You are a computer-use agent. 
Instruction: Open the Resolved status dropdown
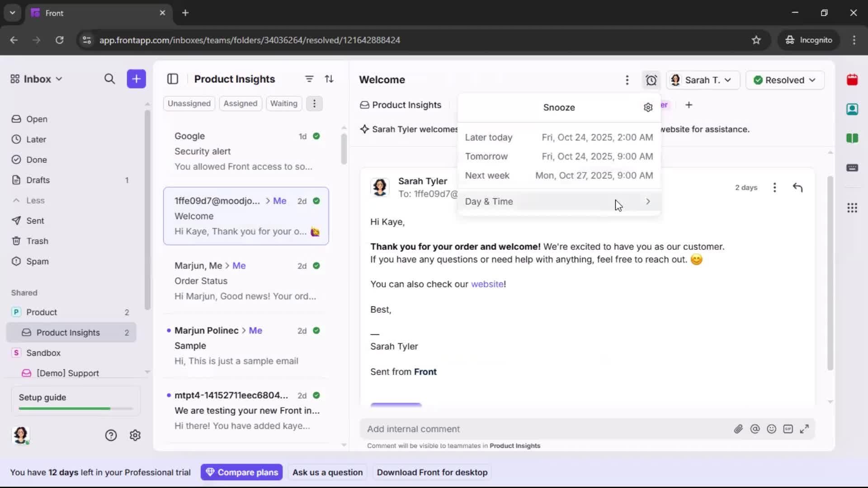click(x=785, y=80)
